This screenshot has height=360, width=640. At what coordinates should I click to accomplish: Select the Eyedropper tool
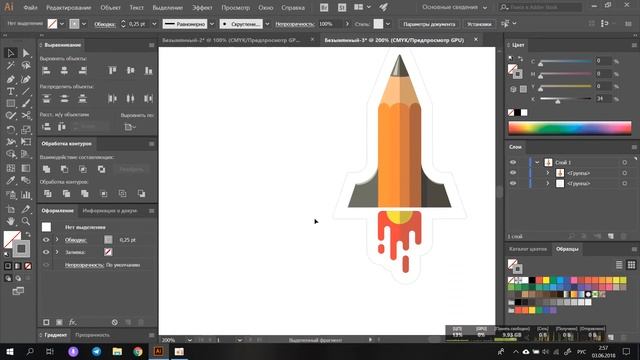pos(11,181)
